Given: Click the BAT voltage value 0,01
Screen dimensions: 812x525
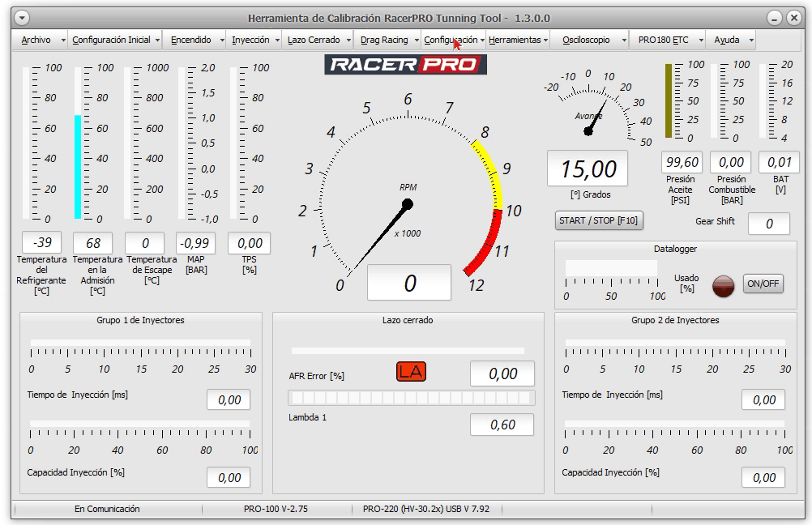Looking at the screenshot, I should pyautogui.click(x=779, y=162).
